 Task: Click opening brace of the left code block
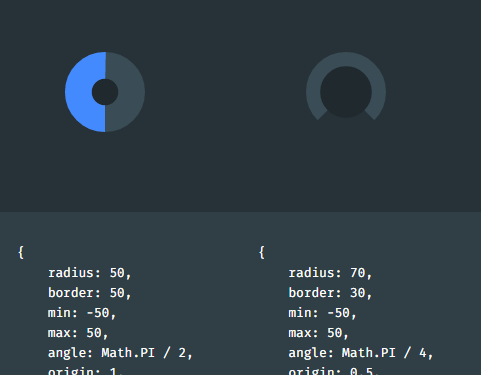pyautogui.click(x=21, y=252)
